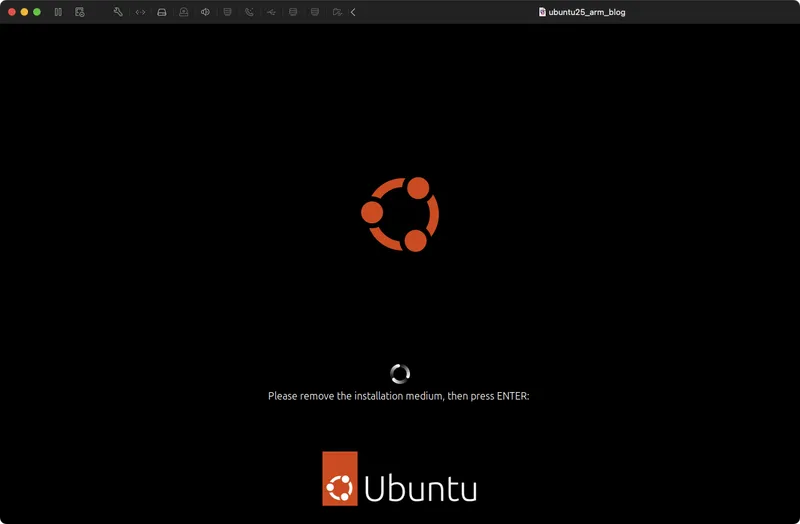This screenshot has height=524, width=800.
Task: Minimize the window with yellow button
Action: 24,12
